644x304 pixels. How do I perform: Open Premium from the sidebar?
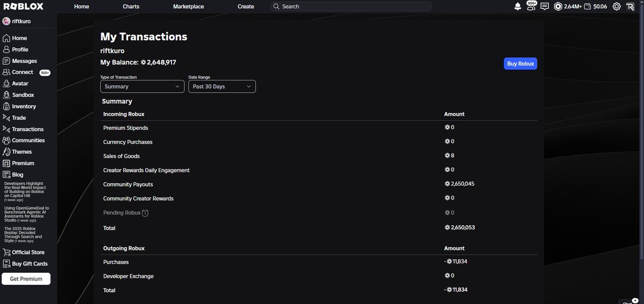point(18,163)
